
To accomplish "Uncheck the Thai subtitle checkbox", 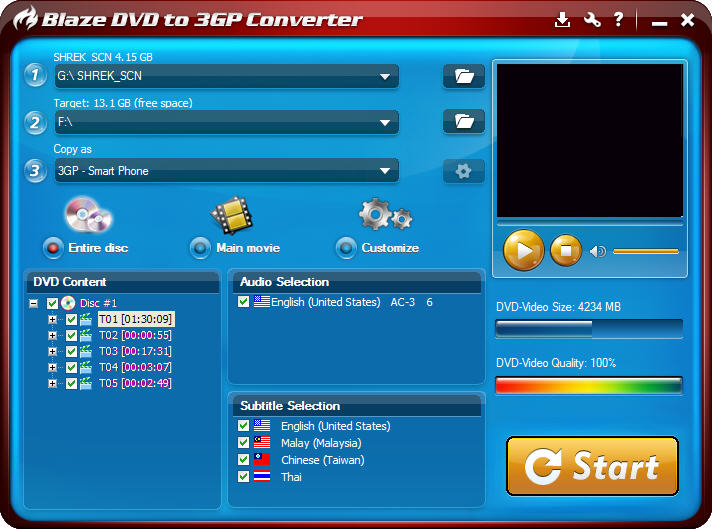I will (x=244, y=477).
